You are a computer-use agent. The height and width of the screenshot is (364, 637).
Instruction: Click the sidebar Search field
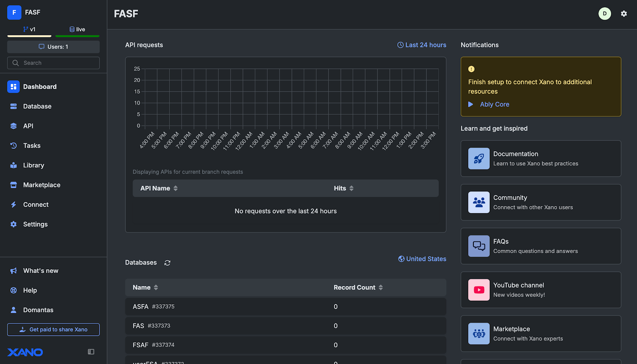point(53,63)
